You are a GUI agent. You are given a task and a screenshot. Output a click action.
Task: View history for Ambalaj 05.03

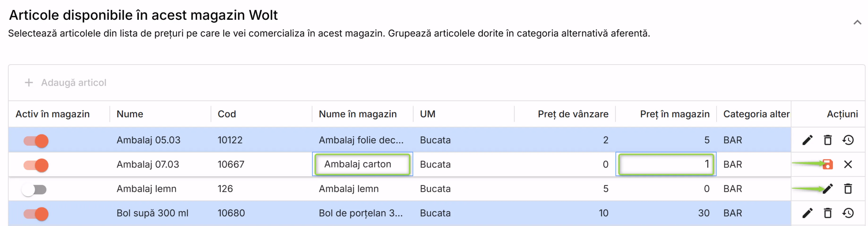coord(848,140)
